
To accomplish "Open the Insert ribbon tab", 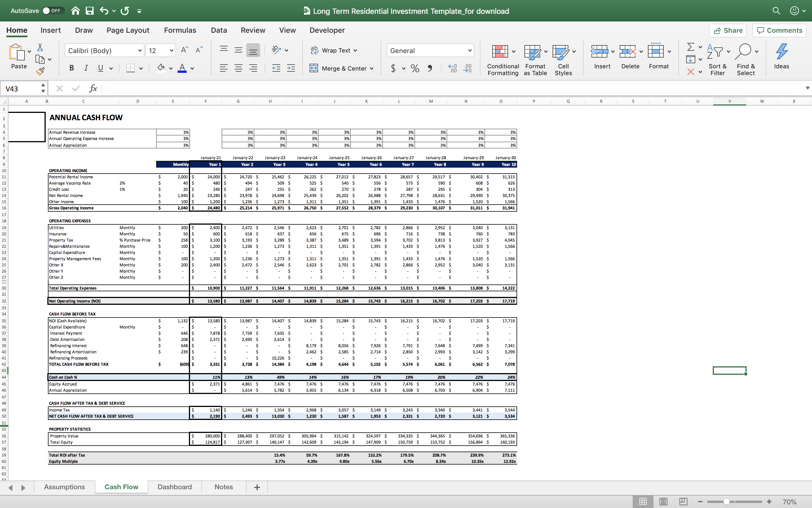I will 51,30.
